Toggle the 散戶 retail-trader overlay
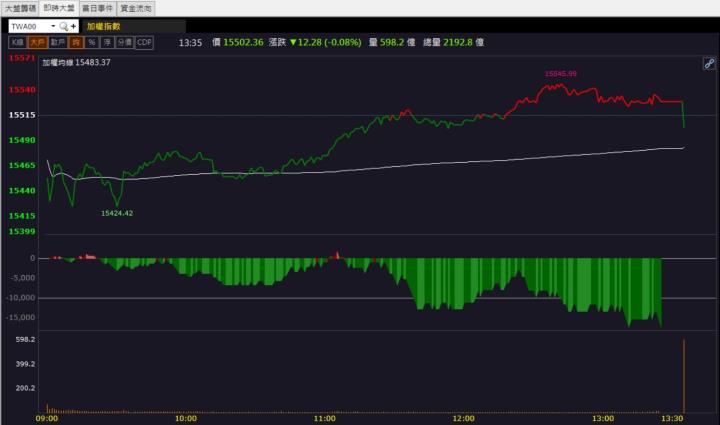Viewport: 720px width, 425px height. (57, 43)
